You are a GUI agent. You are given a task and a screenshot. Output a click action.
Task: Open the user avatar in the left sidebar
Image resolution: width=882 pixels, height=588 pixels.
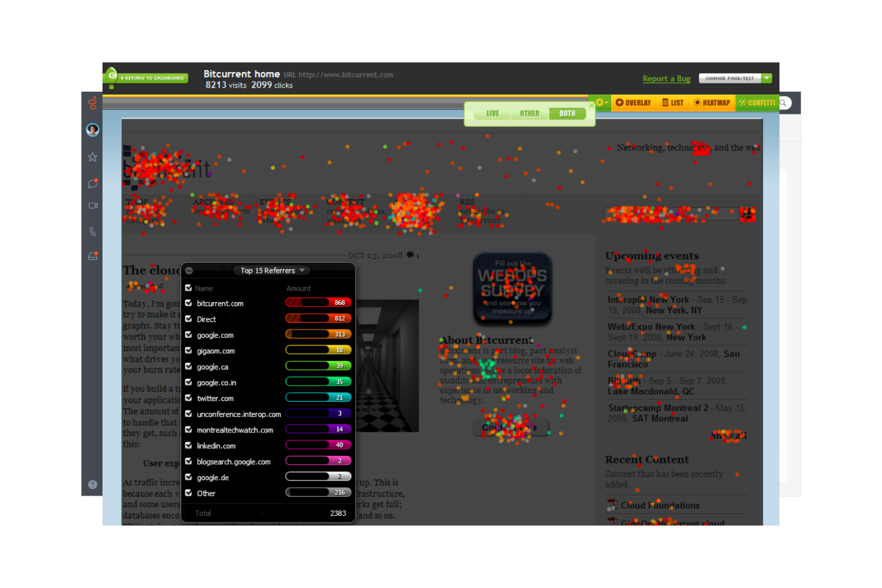tap(92, 130)
